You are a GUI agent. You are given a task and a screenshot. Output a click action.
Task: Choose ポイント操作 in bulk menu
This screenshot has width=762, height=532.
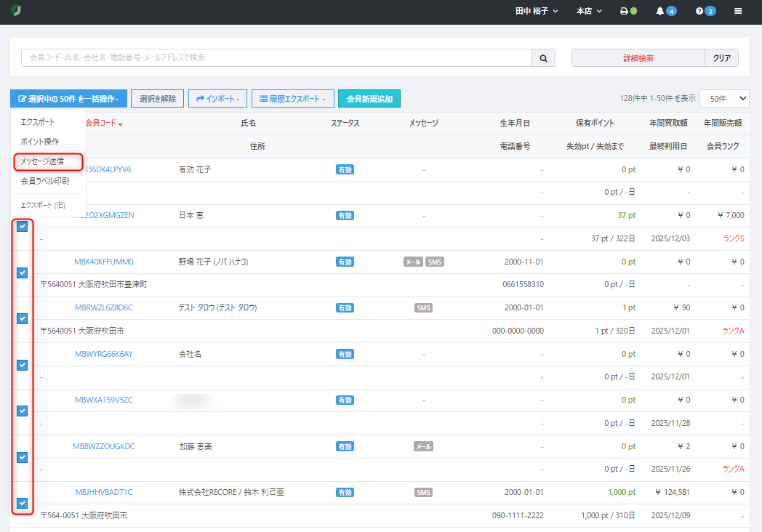coord(40,142)
